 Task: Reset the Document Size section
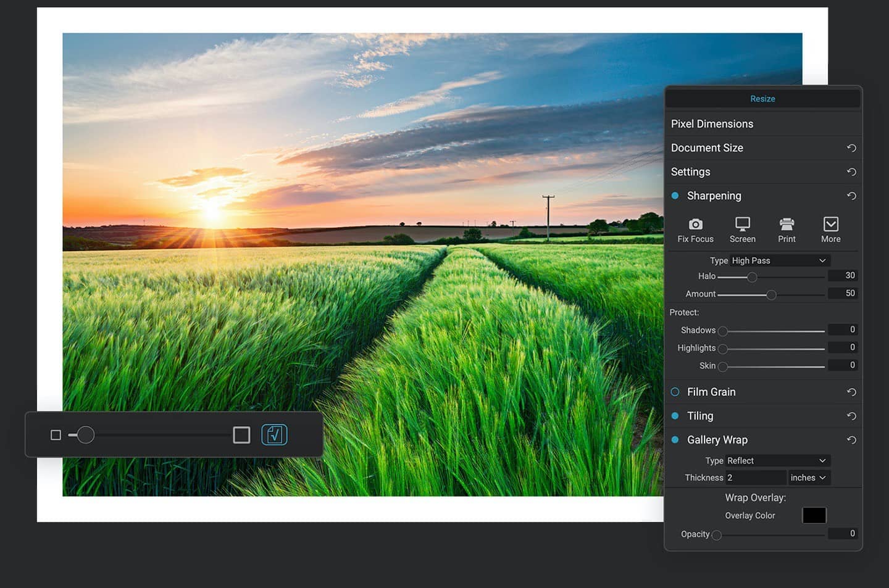[851, 148]
